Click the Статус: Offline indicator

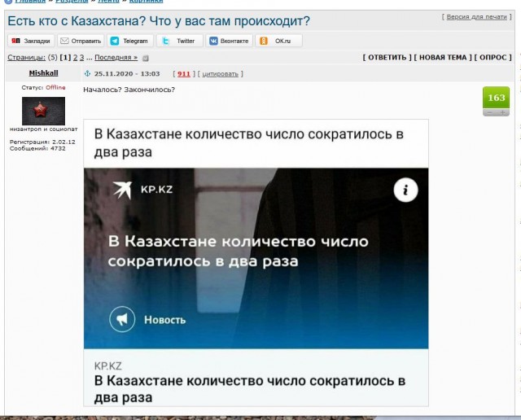[x=43, y=87]
